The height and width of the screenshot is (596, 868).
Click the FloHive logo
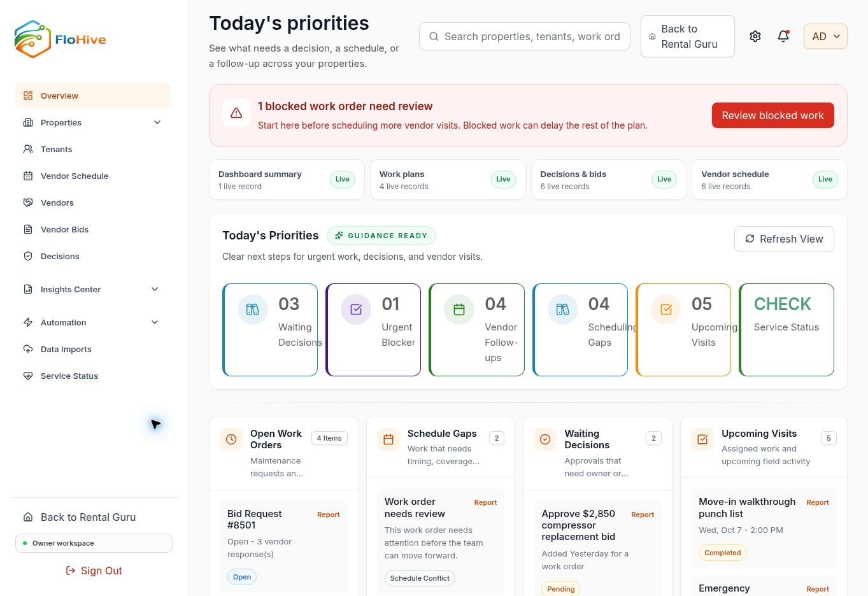point(60,39)
